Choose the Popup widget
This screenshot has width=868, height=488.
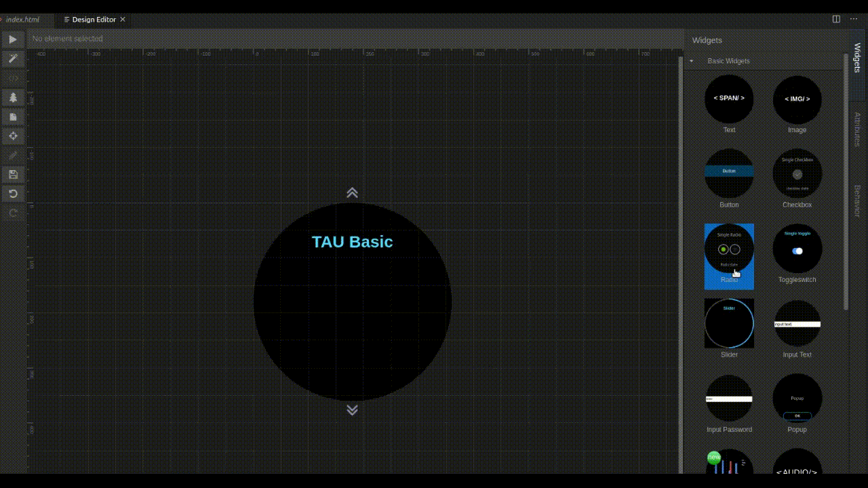797,398
